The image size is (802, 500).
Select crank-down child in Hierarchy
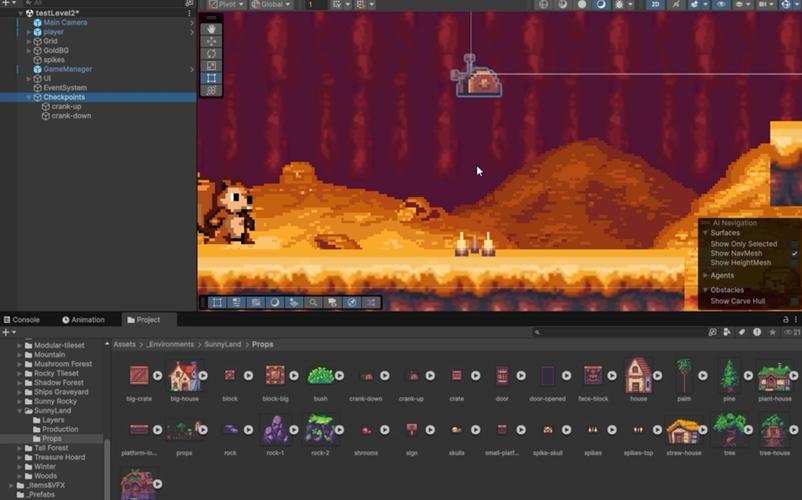click(x=71, y=116)
